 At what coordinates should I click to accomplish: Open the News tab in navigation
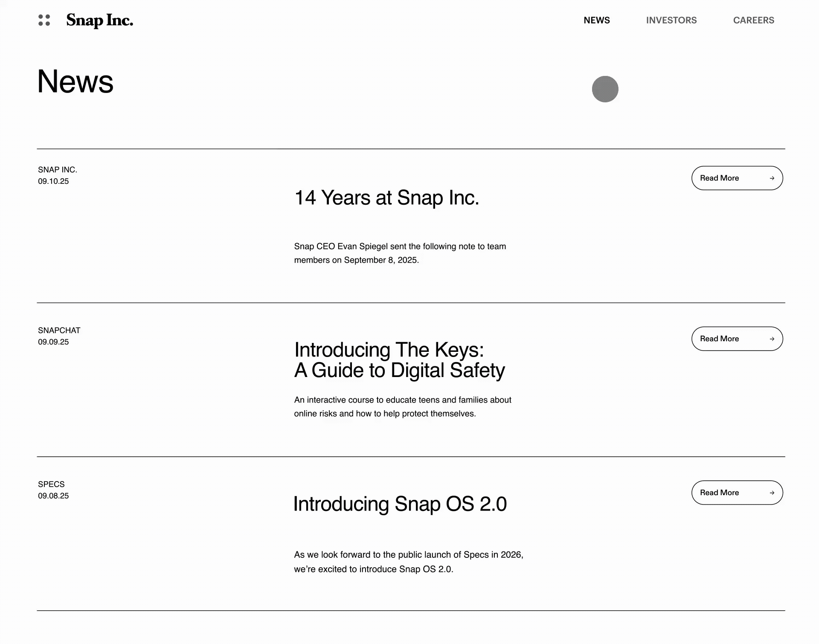[x=597, y=20]
